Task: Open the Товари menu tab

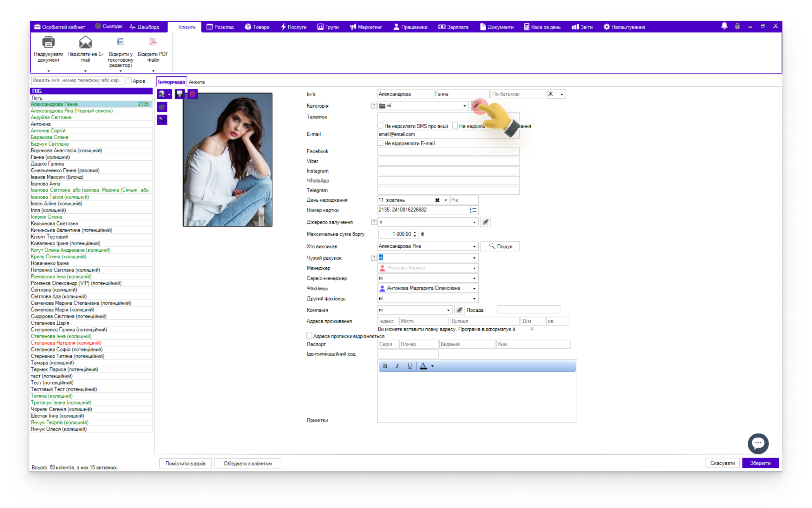Action: pos(257,27)
